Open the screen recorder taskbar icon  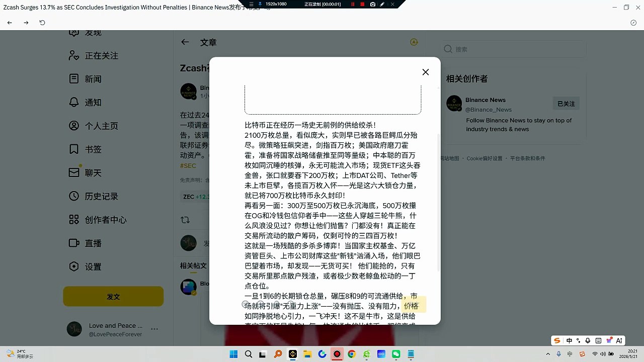[337, 354]
